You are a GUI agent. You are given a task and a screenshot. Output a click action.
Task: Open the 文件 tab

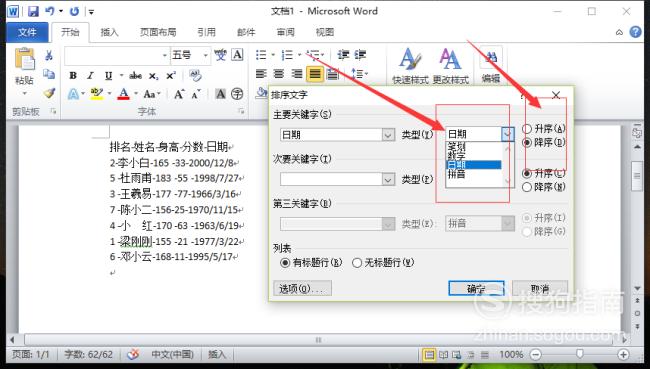[27, 32]
